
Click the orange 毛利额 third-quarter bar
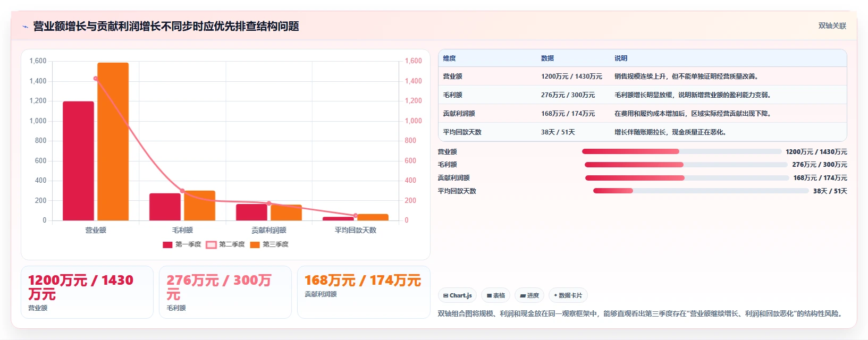(x=199, y=206)
